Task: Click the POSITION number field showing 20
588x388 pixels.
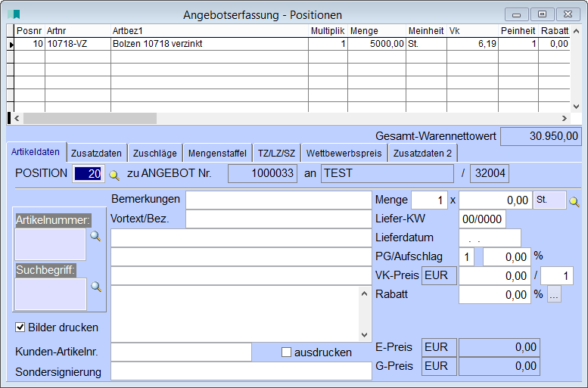Action: coord(88,173)
